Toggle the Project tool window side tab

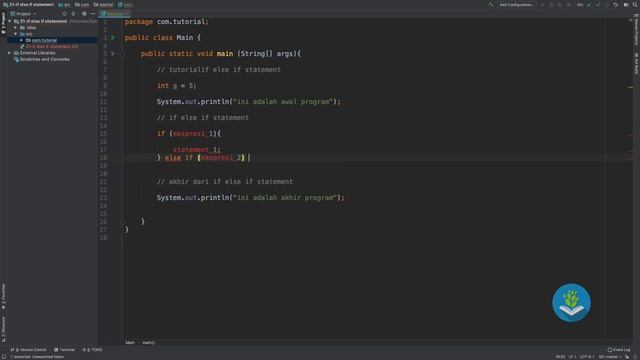coord(3,23)
